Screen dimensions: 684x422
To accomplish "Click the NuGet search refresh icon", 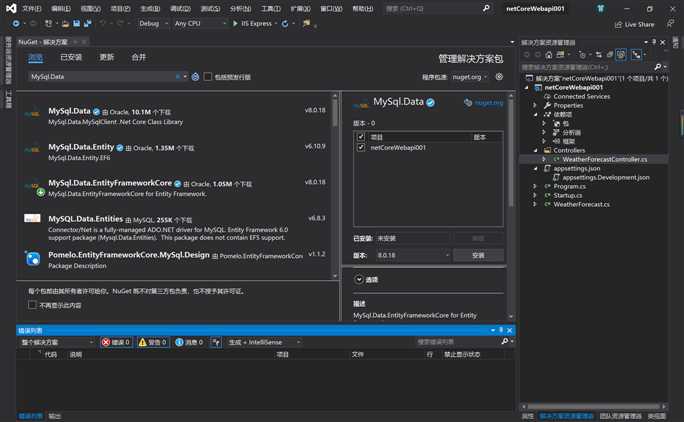I will click(x=195, y=77).
